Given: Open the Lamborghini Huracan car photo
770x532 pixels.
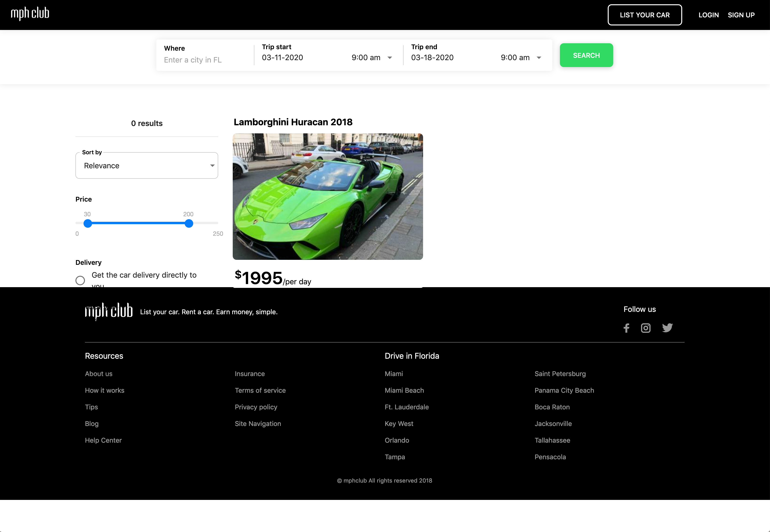Looking at the screenshot, I should 328,196.
